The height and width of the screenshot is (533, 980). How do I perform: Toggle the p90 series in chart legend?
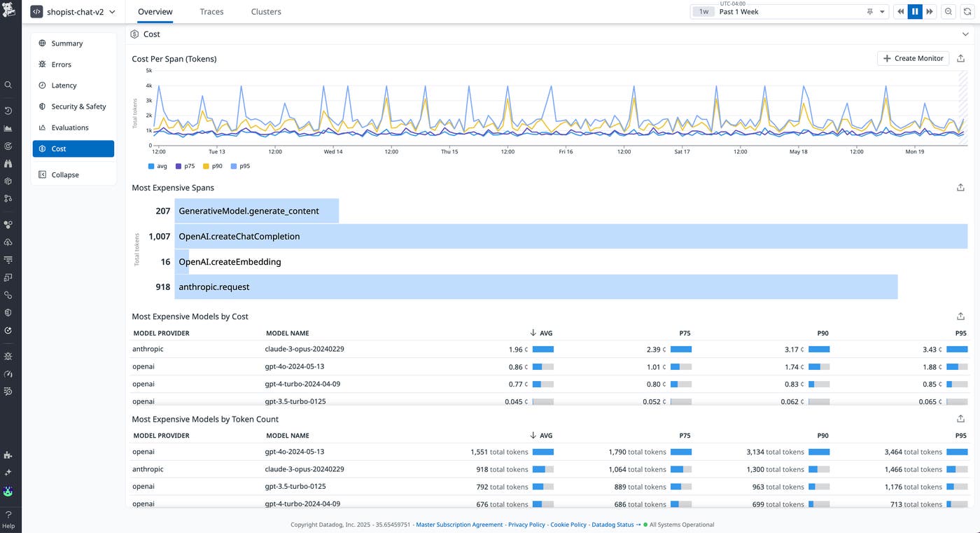[x=216, y=166]
